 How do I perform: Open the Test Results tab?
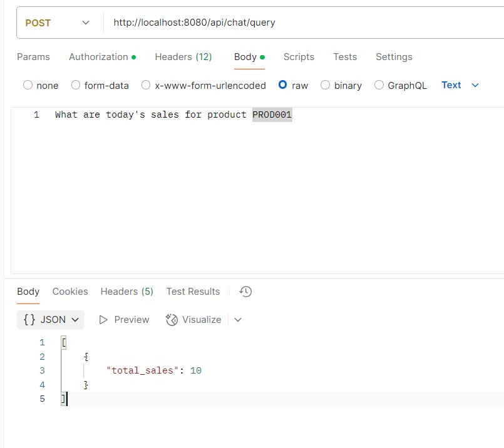193,292
